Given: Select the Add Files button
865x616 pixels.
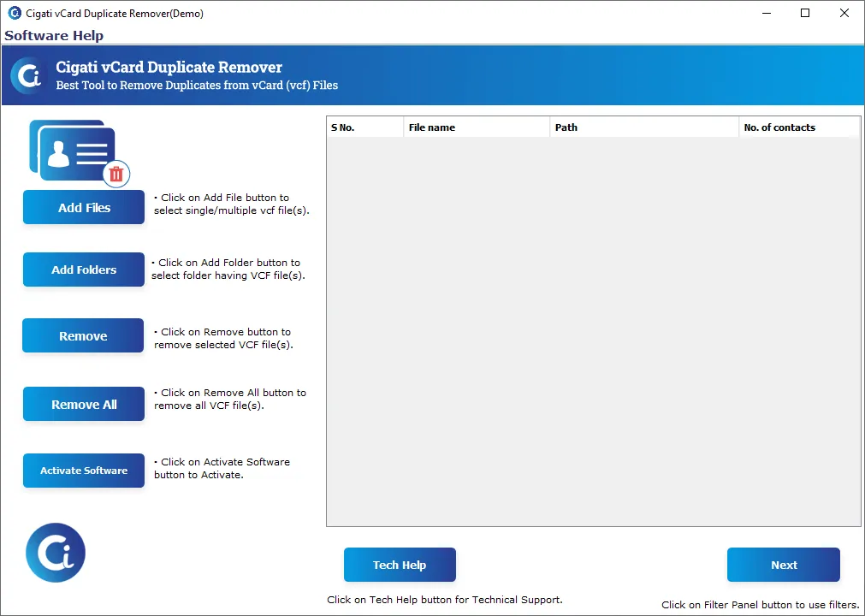Looking at the screenshot, I should point(83,207).
